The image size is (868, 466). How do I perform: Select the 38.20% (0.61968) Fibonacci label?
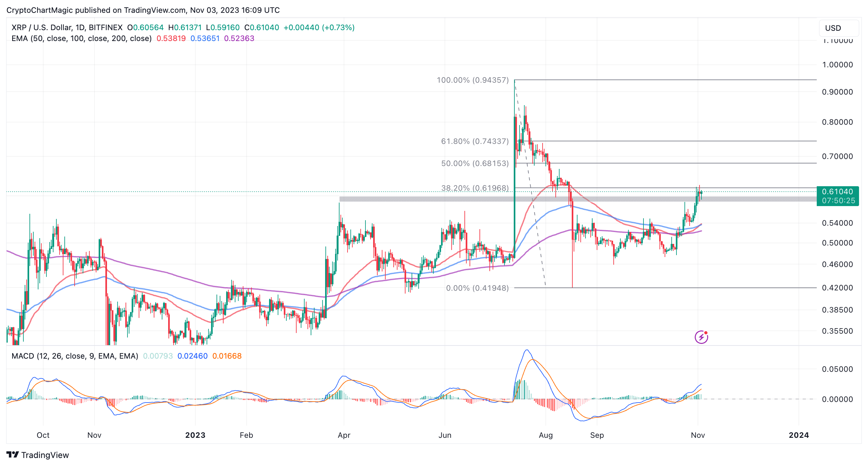click(x=475, y=188)
